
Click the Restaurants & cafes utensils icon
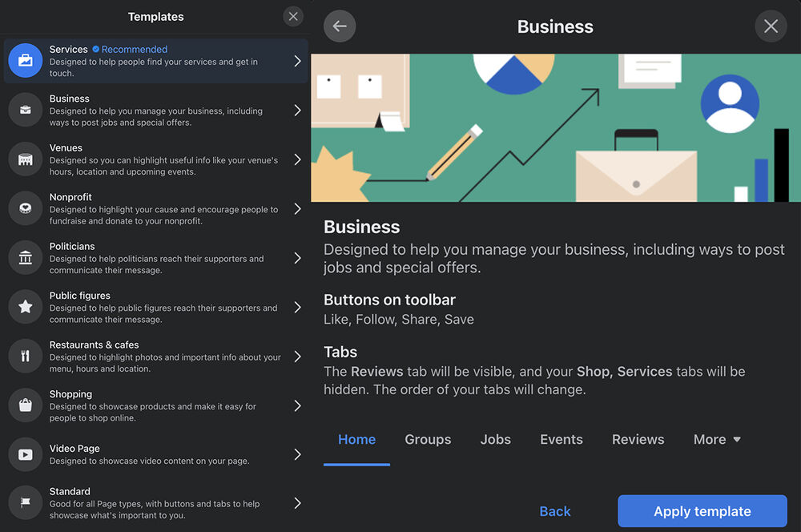tap(25, 357)
